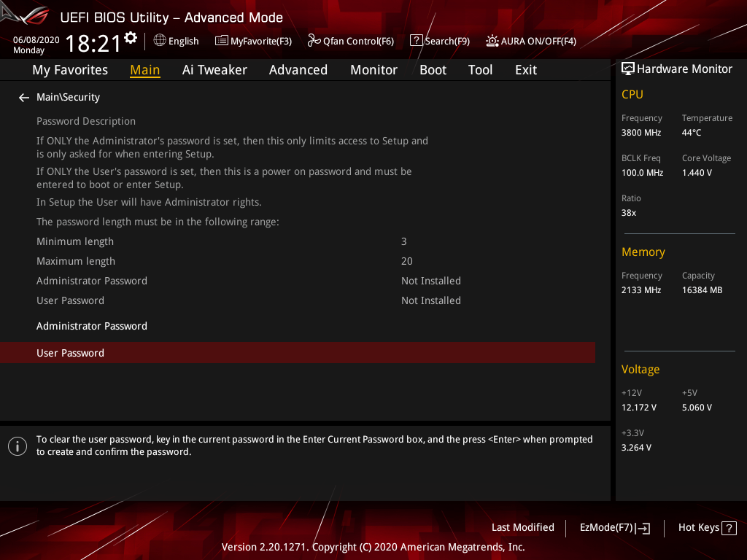
Task: Click the Core Voltage 1.440 V value
Action: (x=697, y=173)
